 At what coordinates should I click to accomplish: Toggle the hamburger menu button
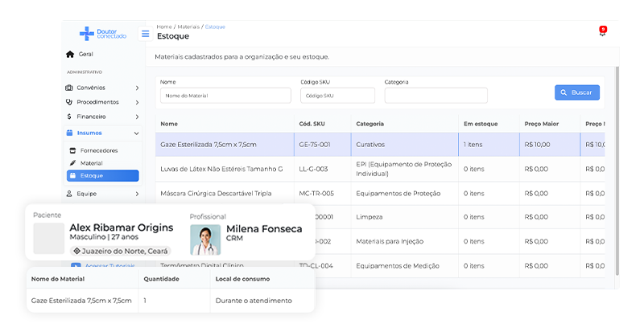coord(146,34)
